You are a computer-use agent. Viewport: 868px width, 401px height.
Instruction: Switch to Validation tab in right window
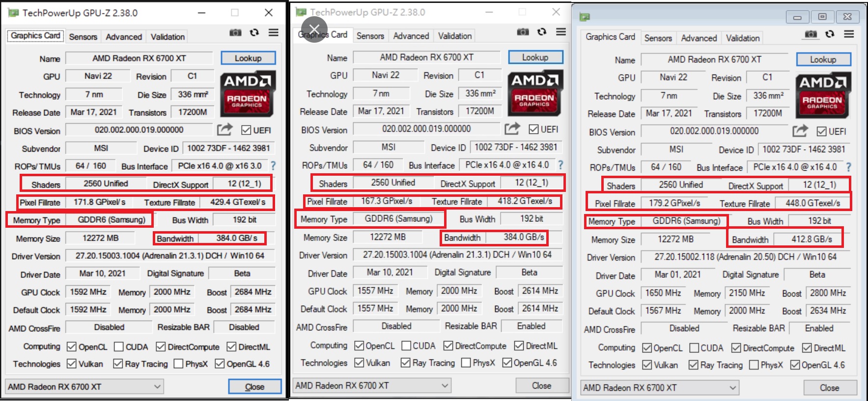coord(743,38)
